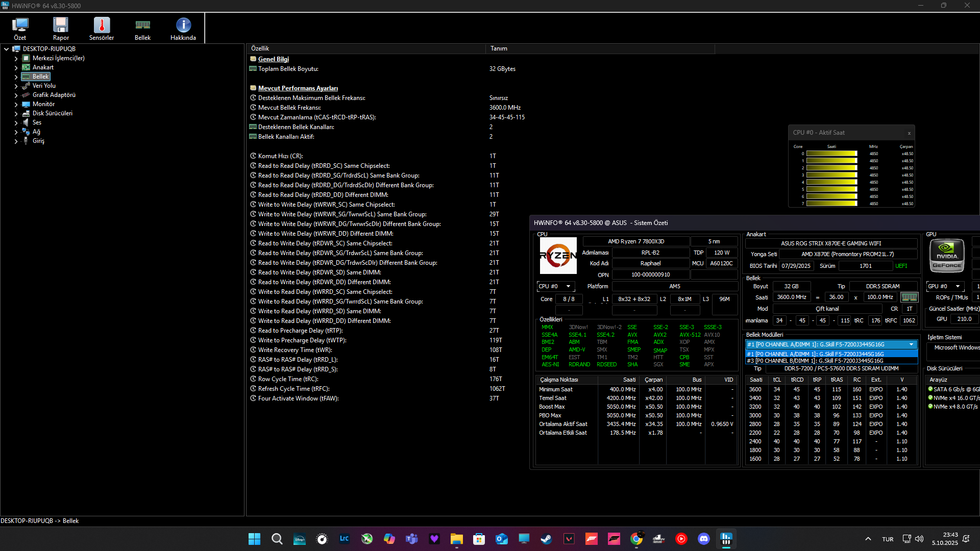Expand the Merkezi İşlemci(ler) tree node
980x551 pixels.
[x=16, y=59]
